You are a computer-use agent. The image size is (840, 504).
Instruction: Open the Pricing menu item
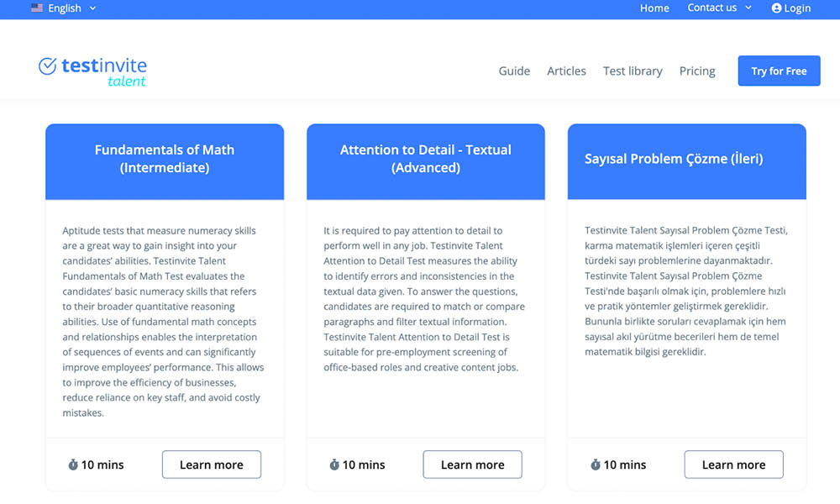click(x=697, y=71)
